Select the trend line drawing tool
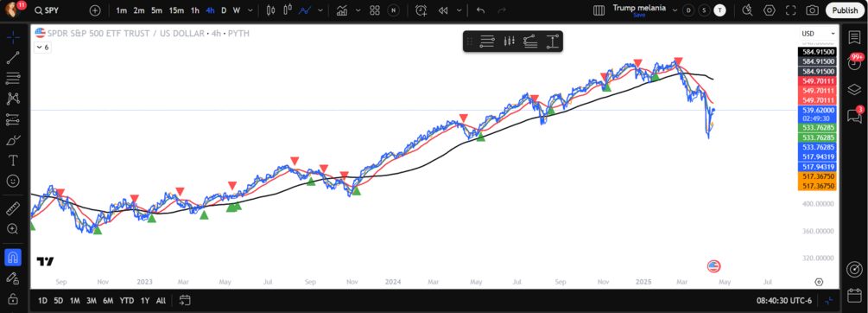The height and width of the screenshot is (313, 868). pos(13,58)
